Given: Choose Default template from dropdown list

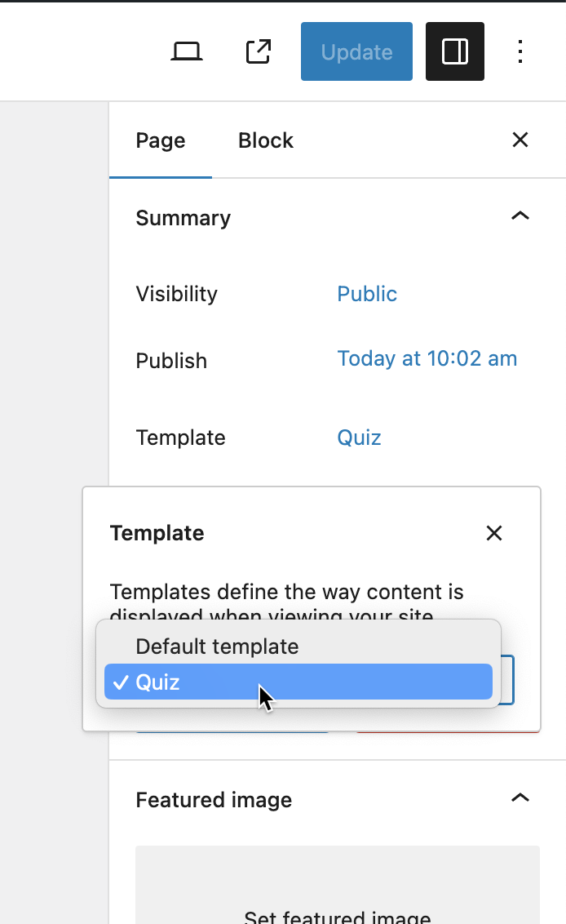Looking at the screenshot, I should tap(218, 646).
